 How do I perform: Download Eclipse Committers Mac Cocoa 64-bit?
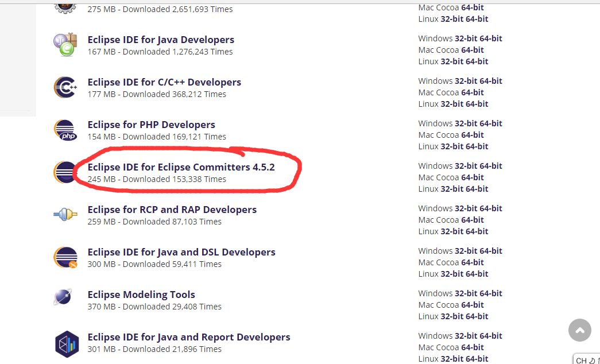473,177
